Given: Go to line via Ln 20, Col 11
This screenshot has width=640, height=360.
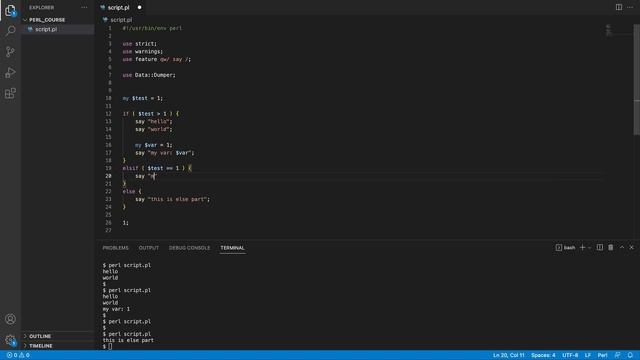Looking at the screenshot, I should (509, 355).
